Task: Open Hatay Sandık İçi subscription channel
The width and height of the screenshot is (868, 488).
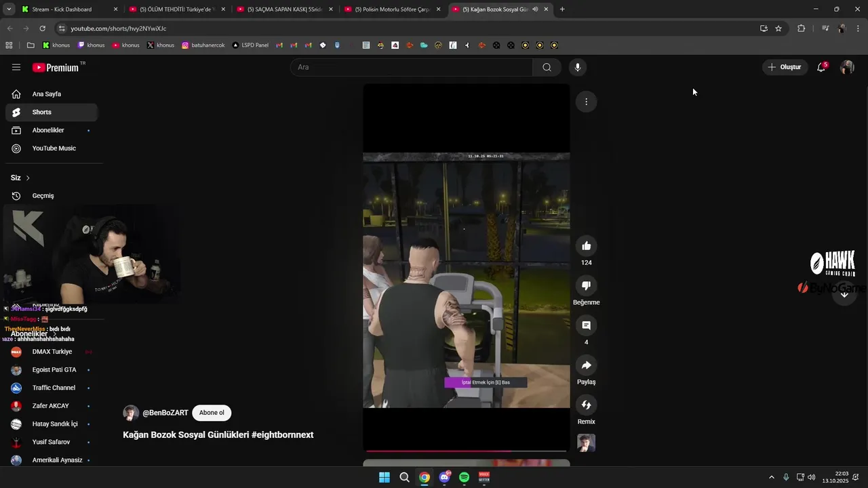Action: [52, 424]
